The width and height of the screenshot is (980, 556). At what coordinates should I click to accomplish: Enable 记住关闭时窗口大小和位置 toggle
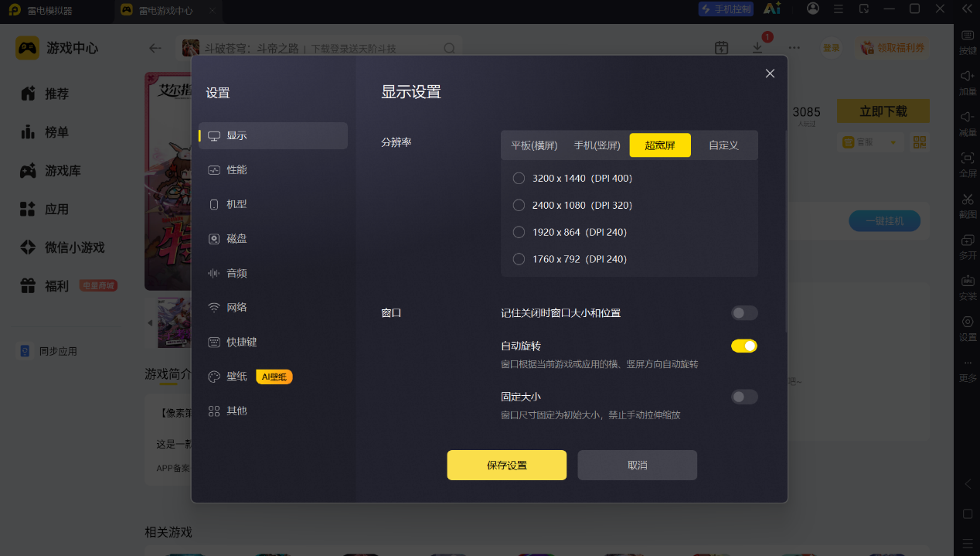(744, 313)
